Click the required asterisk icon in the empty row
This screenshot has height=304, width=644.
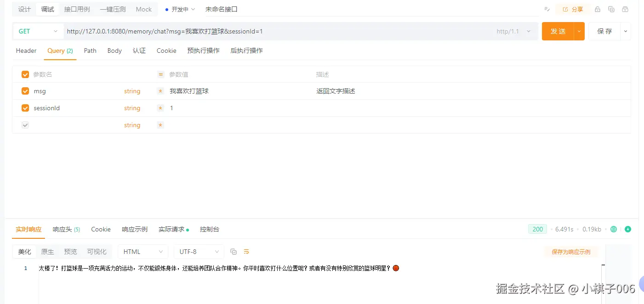point(160,125)
